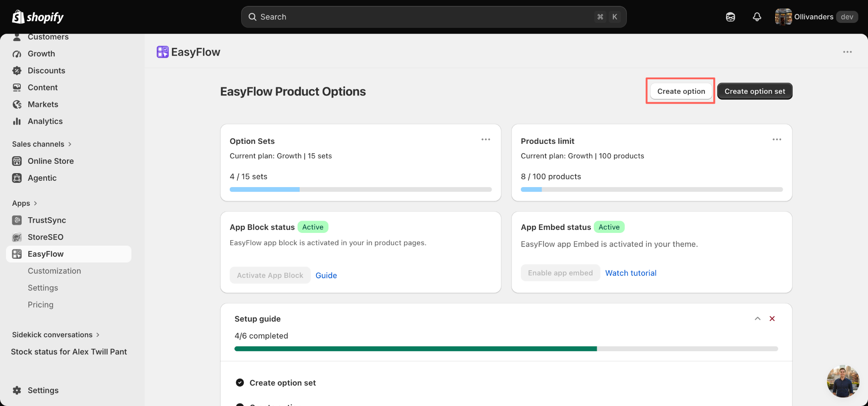The height and width of the screenshot is (406, 868).
Task: Click the Analytics bar chart icon
Action: point(17,121)
